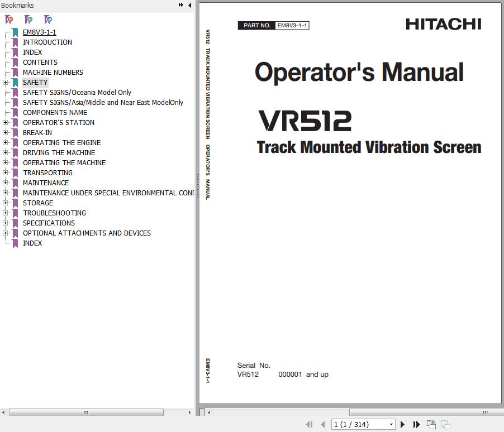Open the MACHINE NUMBERS bookmark

(x=53, y=72)
